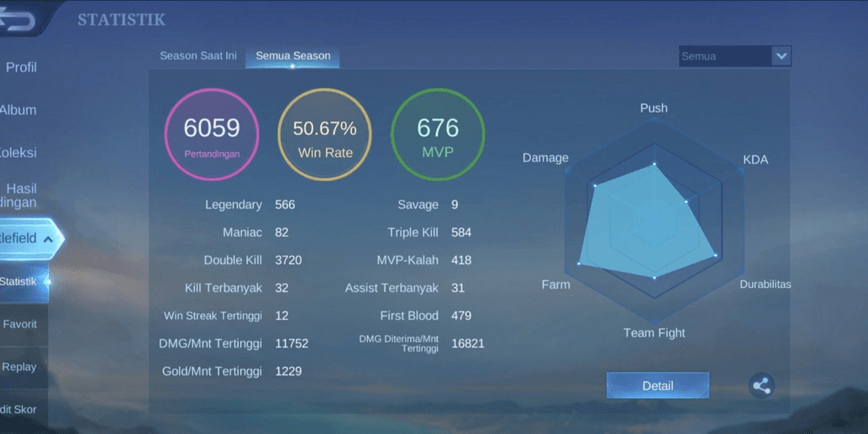Go to Koleksi sidebar entry
The image size is (868, 434).
[x=18, y=153]
